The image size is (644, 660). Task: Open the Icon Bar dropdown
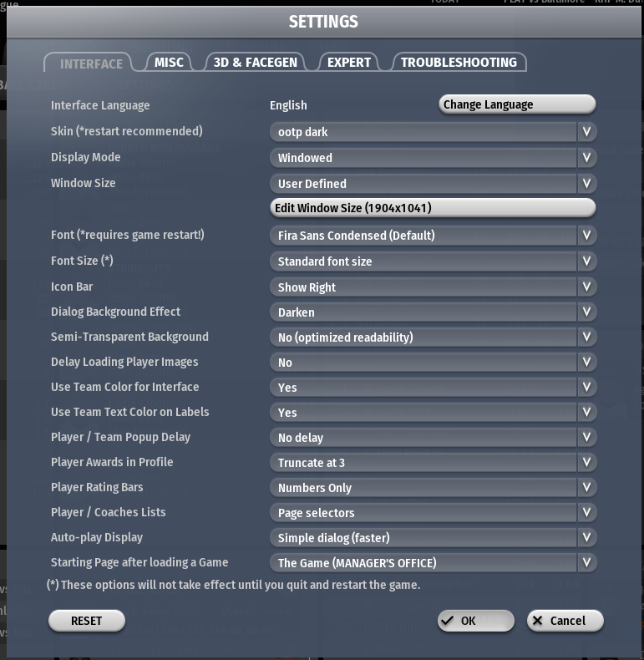click(x=586, y=287)
